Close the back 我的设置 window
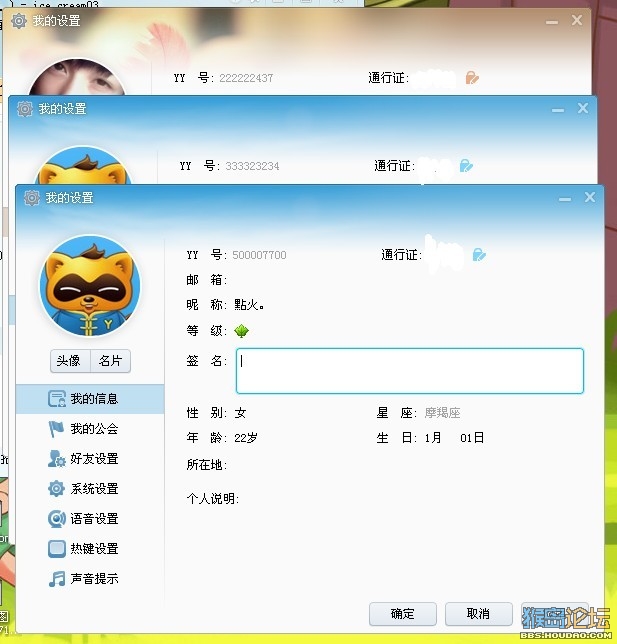This screenshot has width=617, height=644. [577, 20]
